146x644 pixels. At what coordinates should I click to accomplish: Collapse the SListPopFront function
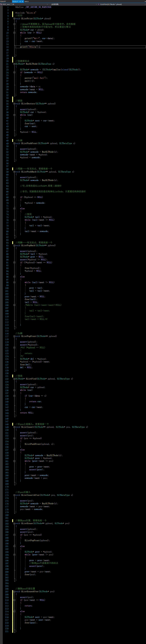[x=14, y=336]
